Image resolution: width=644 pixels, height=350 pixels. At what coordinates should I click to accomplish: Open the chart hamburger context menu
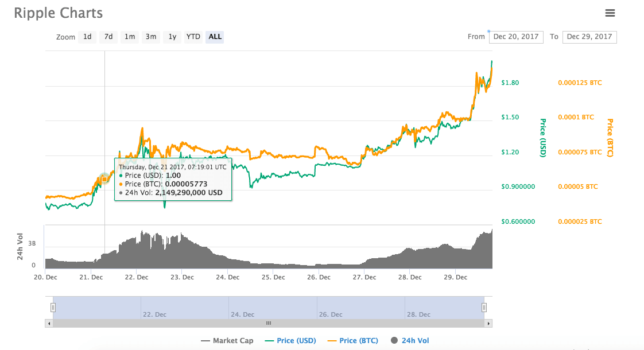click(x=610, y=13)
